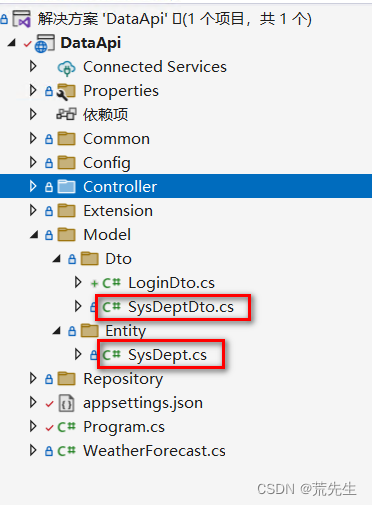Select the 'appsettings.json' file name
The width and height of the screenshot is (372, 505).
(x=143, y=403)
